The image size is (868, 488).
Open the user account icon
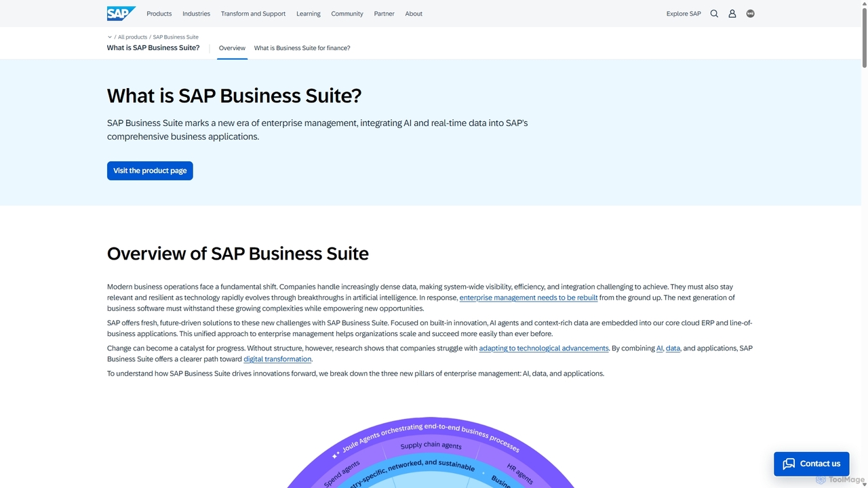click(x=732, y=14)
